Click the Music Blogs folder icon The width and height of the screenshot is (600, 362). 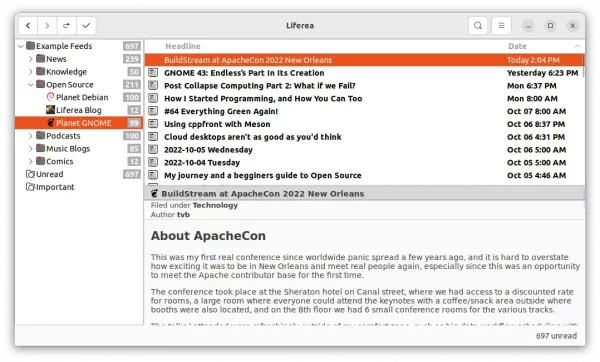click(x=41, y=148)
